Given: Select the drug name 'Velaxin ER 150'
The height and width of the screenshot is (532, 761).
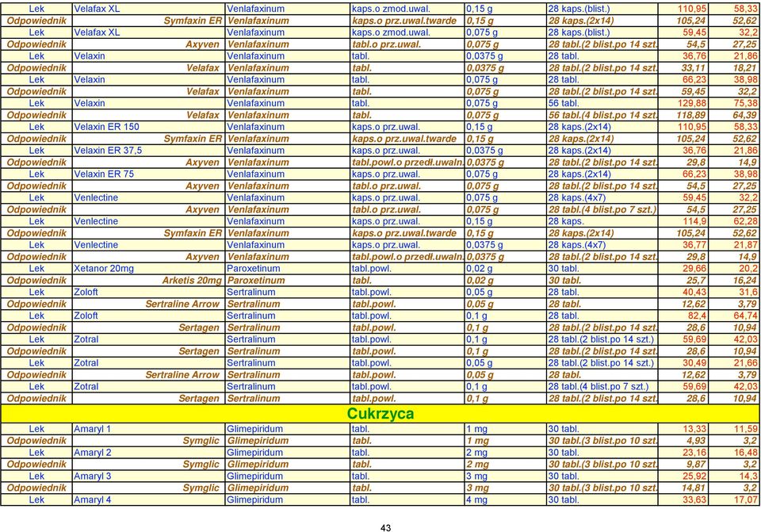Looking at the screenshot, I should point(106,127).
